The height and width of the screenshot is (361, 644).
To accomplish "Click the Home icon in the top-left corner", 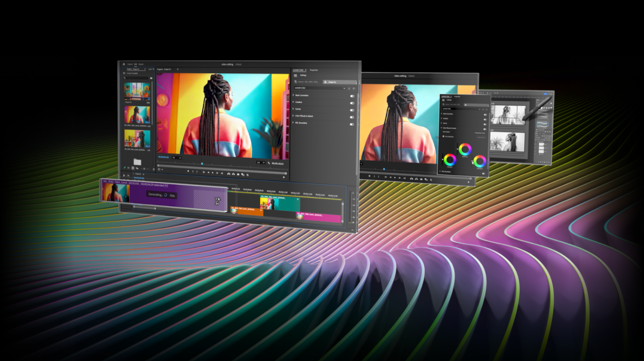I will [124, 64].
